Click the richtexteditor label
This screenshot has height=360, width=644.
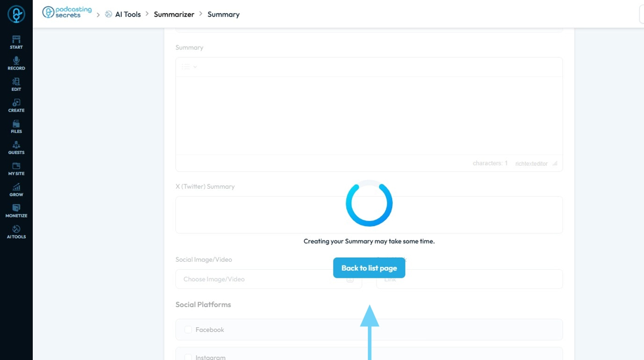[x=531, y=163]
